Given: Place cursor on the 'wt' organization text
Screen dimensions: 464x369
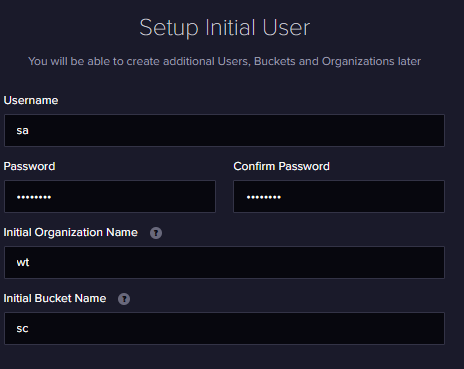Looking at the screenshot, I should 23,263.
